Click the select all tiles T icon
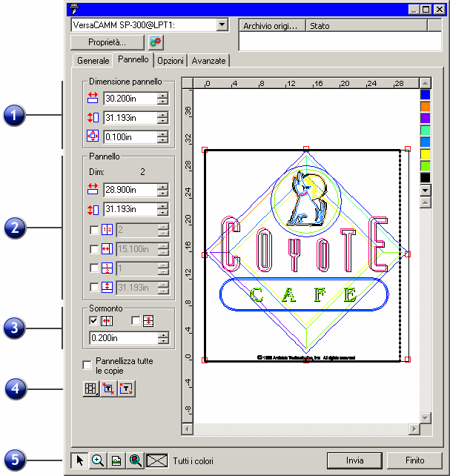This screenshot has width=450, height=476. [x=126, y=389]
